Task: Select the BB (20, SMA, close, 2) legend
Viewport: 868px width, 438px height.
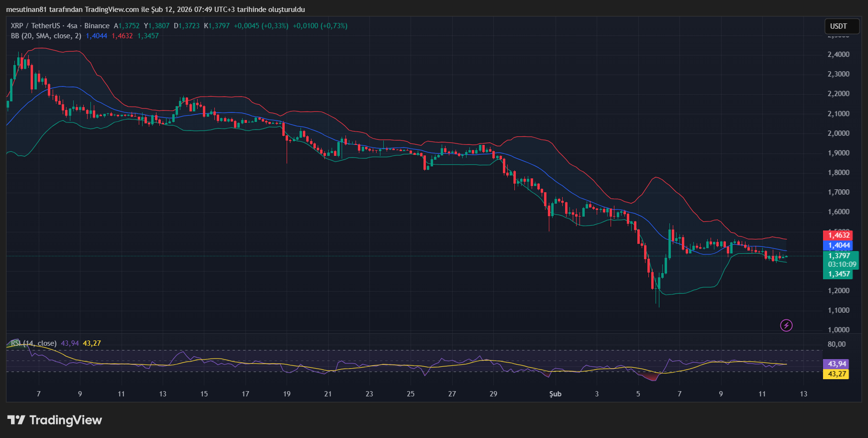Action: coord(46,36)
